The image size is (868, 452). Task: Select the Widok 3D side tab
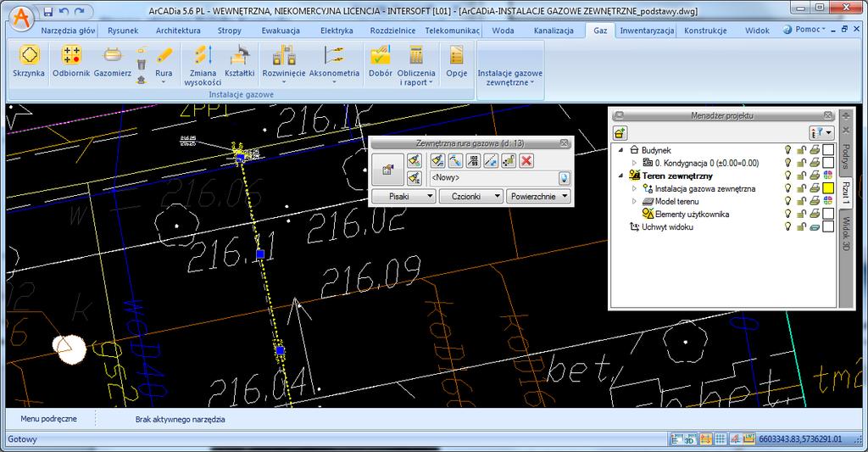tap(845, 234)
